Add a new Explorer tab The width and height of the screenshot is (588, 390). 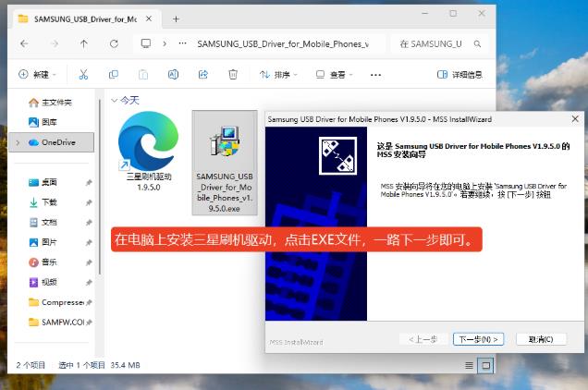point(176,19)
